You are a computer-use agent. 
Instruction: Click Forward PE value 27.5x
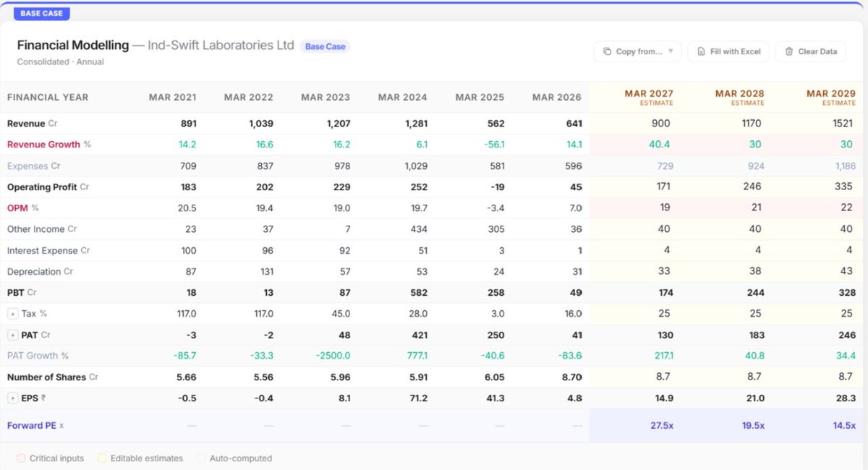(661, 425)
